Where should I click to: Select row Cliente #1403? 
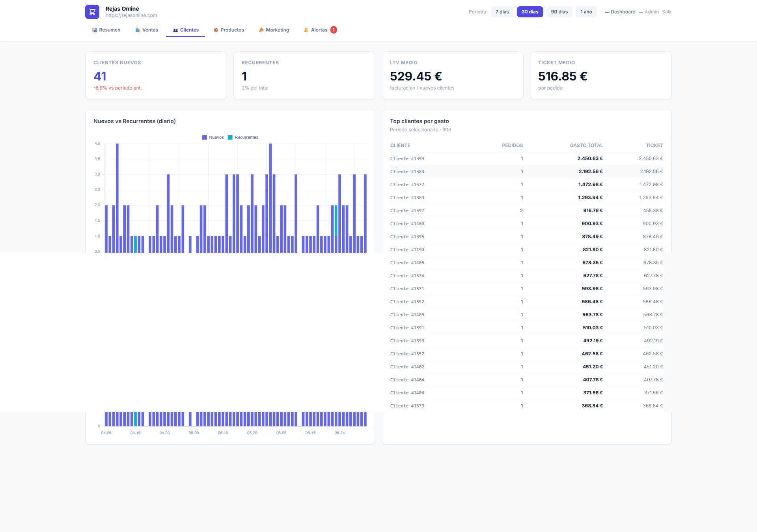click(526, 315)
